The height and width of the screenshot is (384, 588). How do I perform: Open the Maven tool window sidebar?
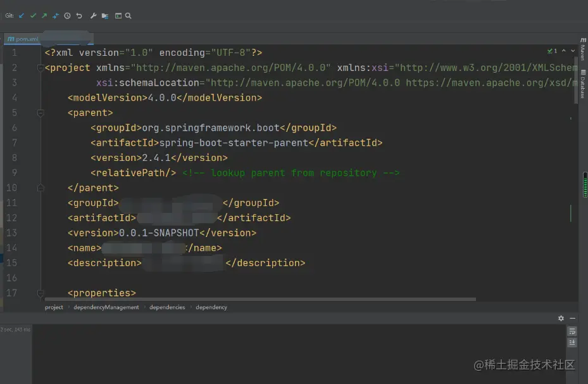pyautogui.click(x=583, y=49)
